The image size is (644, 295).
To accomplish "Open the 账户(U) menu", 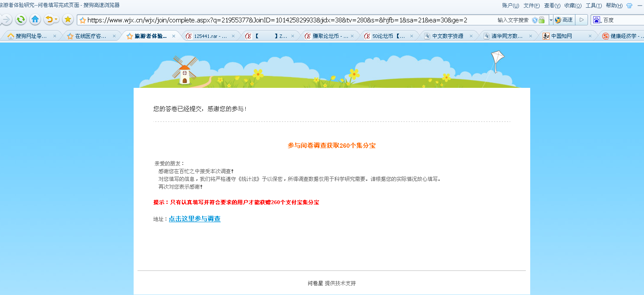I will pos(511,6).
